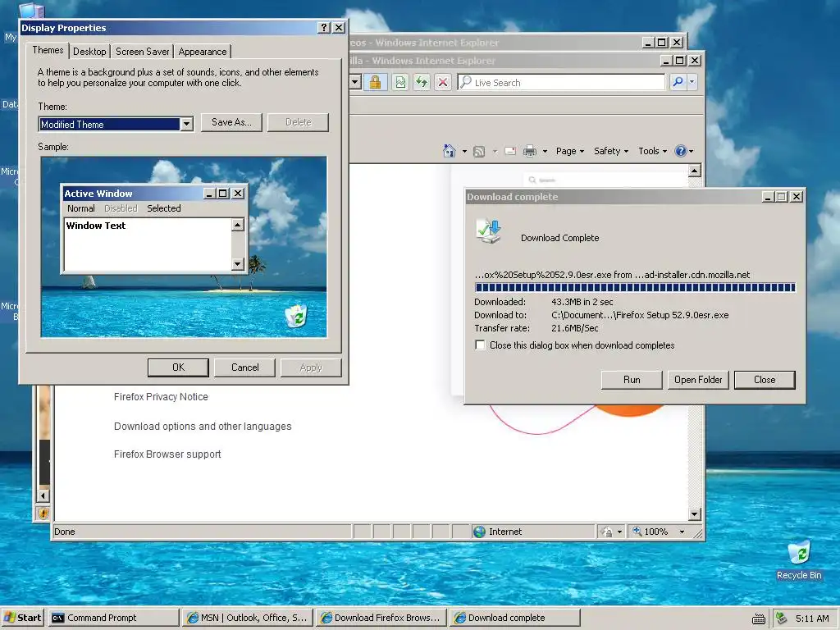Click the Home page house icon

click(x=450, y=151)
